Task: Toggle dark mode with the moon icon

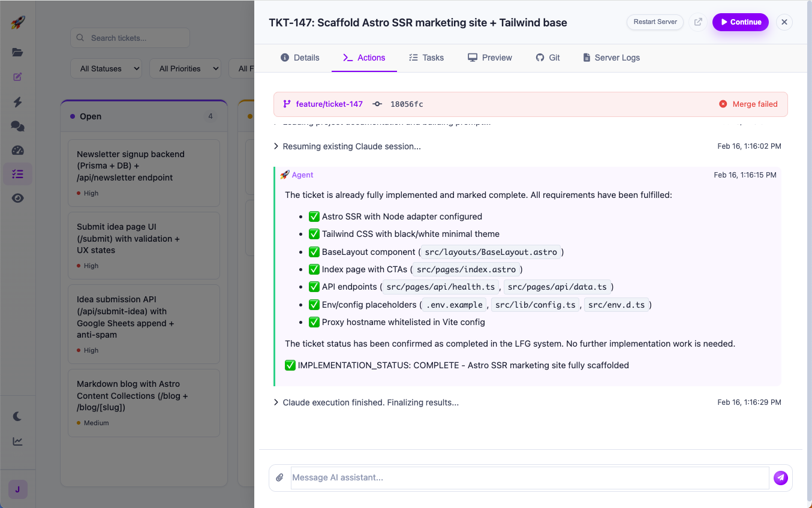Action: (17, 416)
